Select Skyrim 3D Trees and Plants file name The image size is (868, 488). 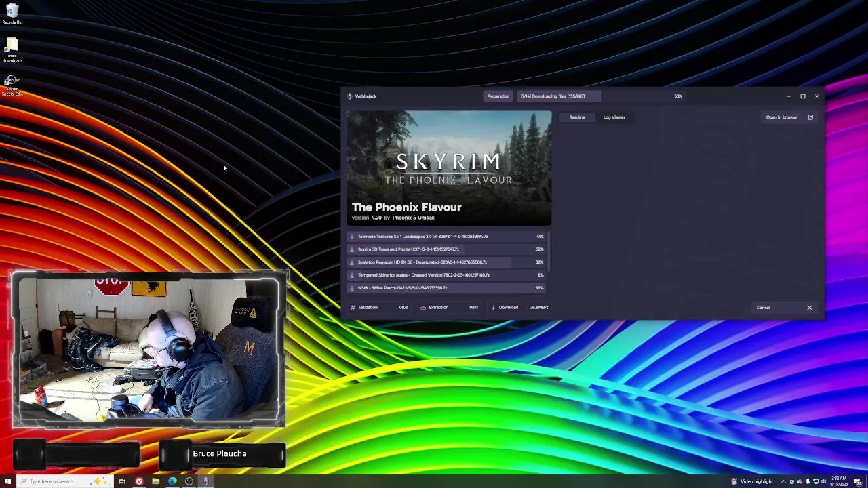pyautogui.click(x=408, y=249)
